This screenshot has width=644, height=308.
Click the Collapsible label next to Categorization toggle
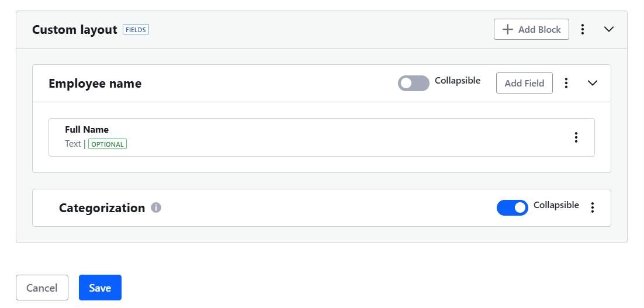[x=556, y=205]
